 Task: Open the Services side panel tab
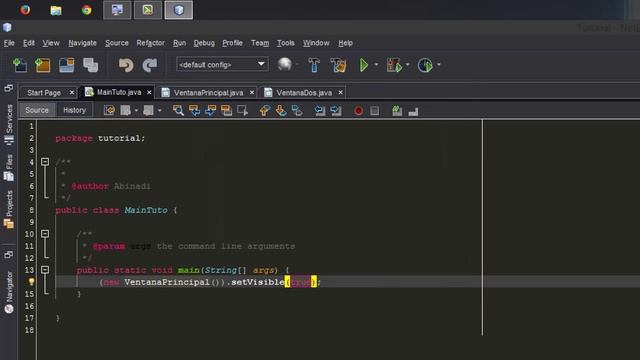coord(9,124)
